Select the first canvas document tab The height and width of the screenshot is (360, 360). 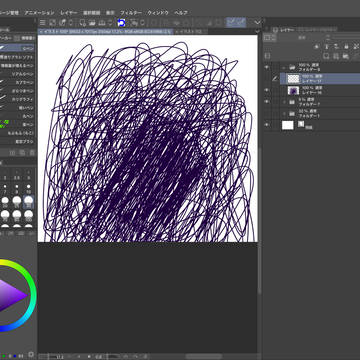tap(105, 31)
